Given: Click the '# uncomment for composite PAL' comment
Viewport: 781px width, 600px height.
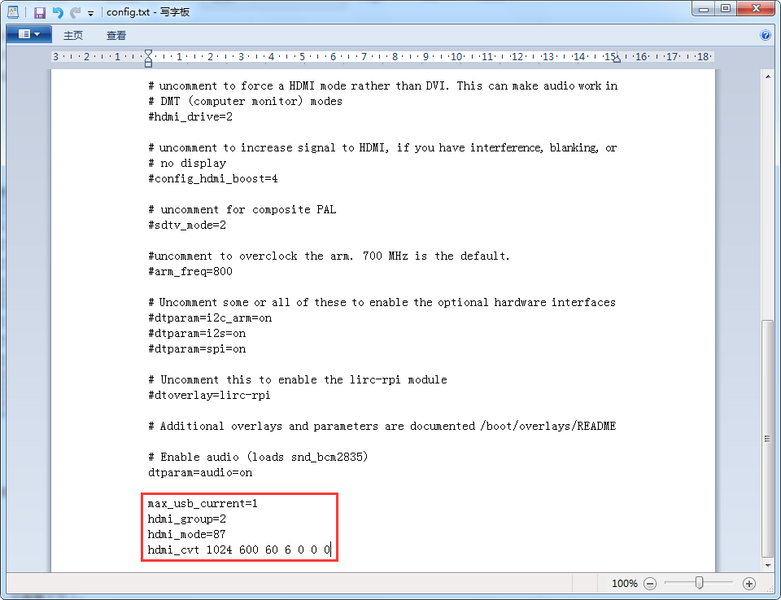Looking at the screenshot, I should pyautogui.click(x=242, y=210).
